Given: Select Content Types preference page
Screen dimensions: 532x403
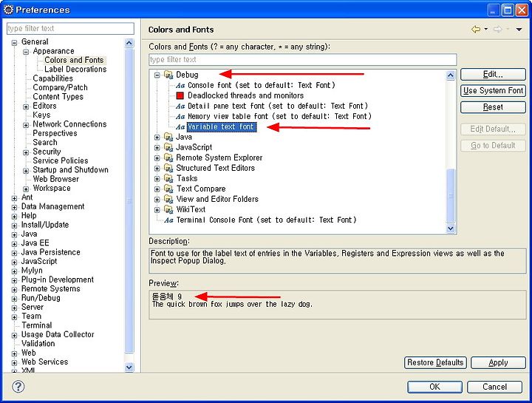Looking at the screenshot, I should point(58,97).
